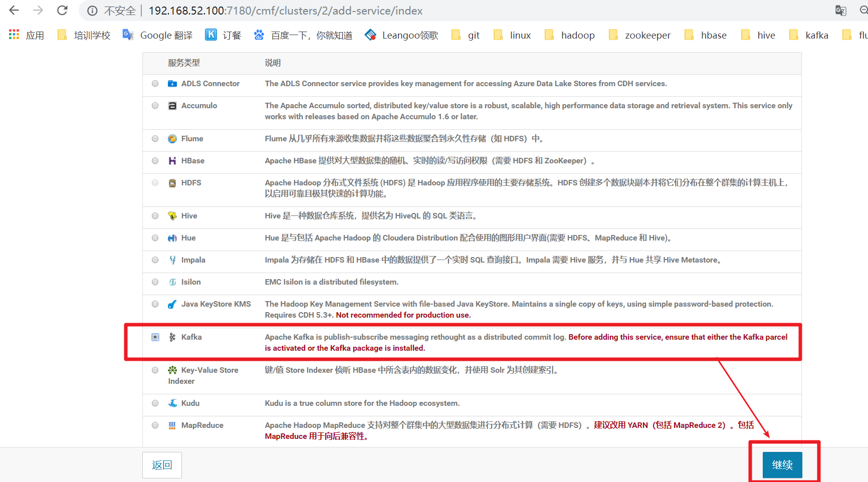Reload the page with the refresh icon
The height and width of the screenshot is (482, 868).
(62, 10)
